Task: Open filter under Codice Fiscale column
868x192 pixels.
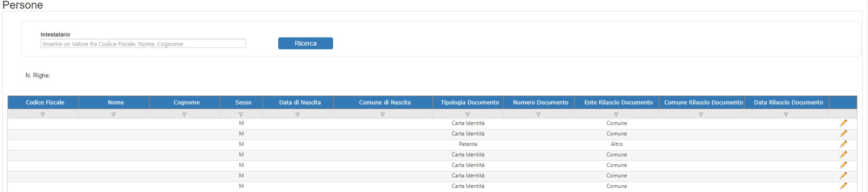Action: tap(43, 115)
